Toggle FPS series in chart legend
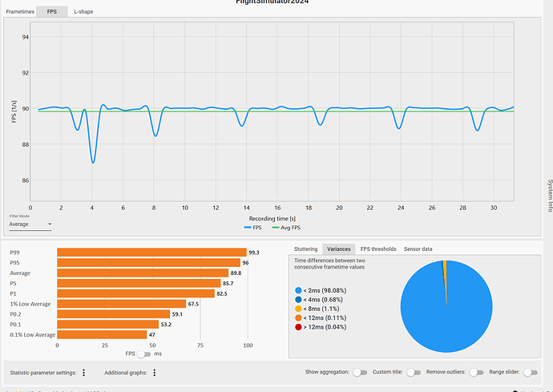The image size is (553, 392). [x=253, y=228]
